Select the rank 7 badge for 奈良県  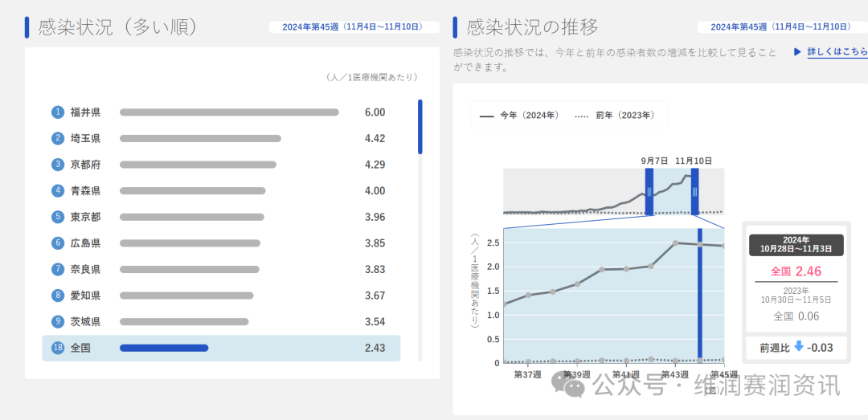coord(58,270)
